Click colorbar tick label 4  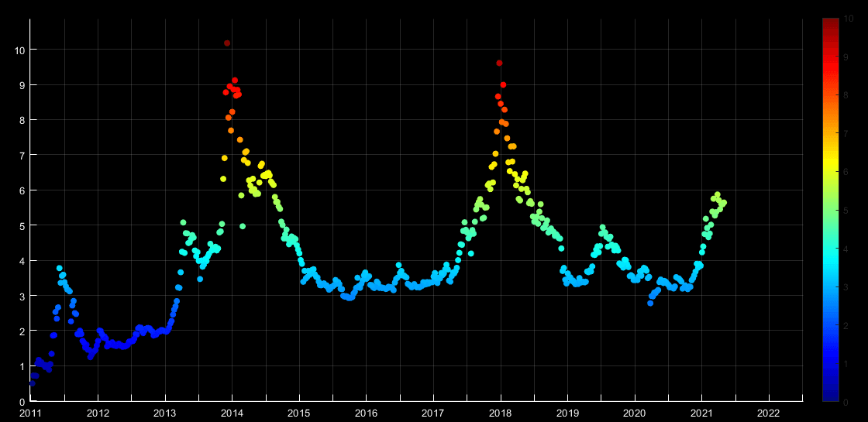coord(846,249)
